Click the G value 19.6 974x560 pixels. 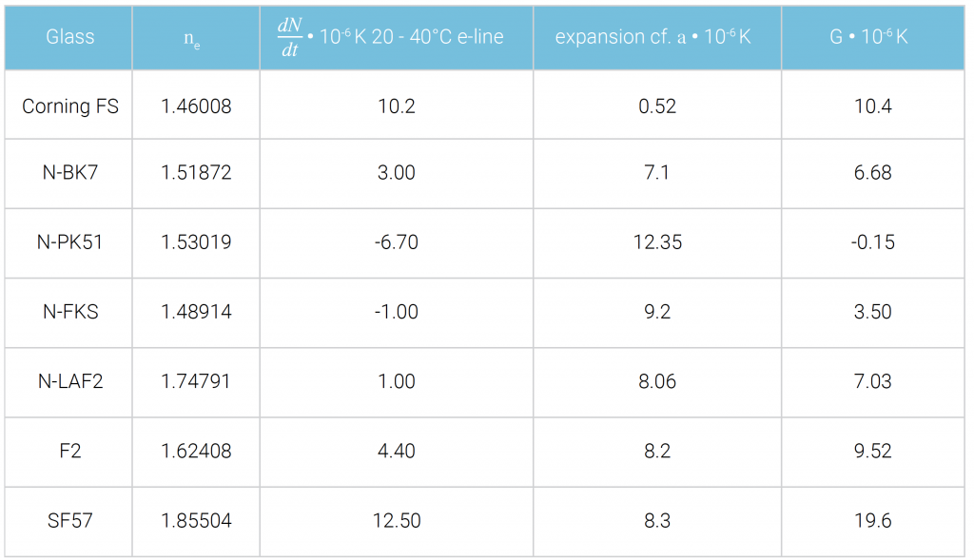tap(872, 520)
